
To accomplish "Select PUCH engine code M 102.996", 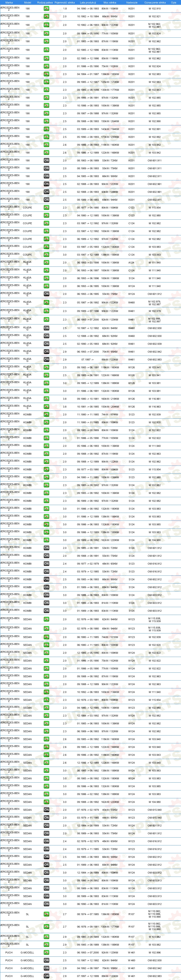I will click(155, 953).
